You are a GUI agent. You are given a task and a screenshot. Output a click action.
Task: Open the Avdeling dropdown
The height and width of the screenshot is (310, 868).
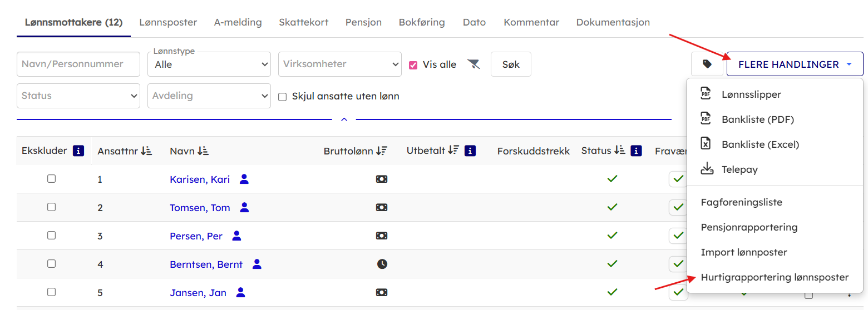[209, 96]
